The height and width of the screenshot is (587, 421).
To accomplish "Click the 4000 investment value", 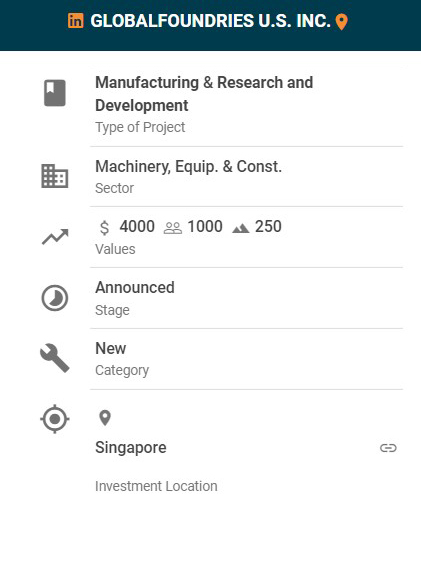I will (x=137, y=226).
